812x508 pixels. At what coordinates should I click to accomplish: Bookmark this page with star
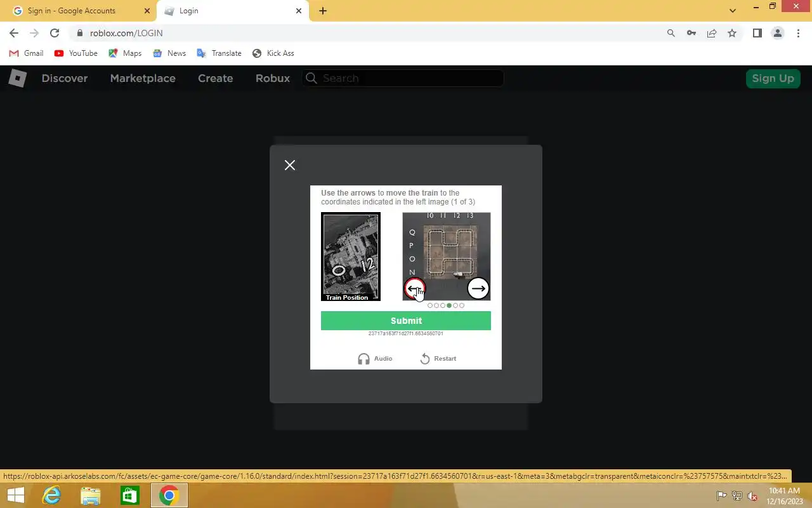click(x=732, y=33)
